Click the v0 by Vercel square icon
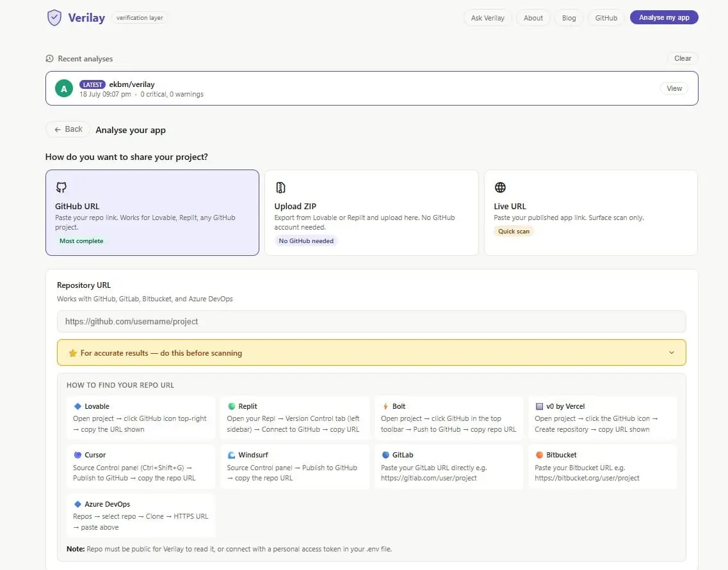This screenshot has width=728, height=570. click(x=539, y=406)
